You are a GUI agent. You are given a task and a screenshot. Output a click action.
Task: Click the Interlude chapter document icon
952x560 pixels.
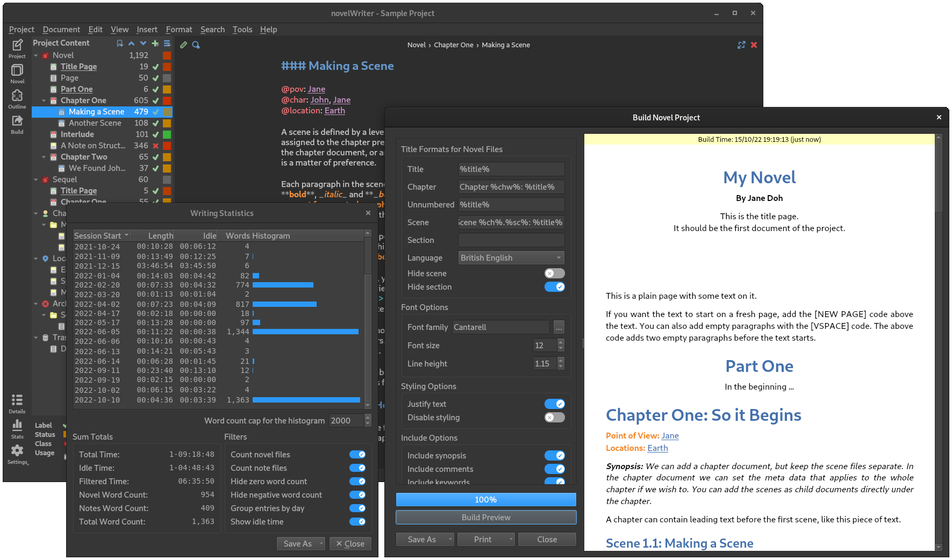53,134
